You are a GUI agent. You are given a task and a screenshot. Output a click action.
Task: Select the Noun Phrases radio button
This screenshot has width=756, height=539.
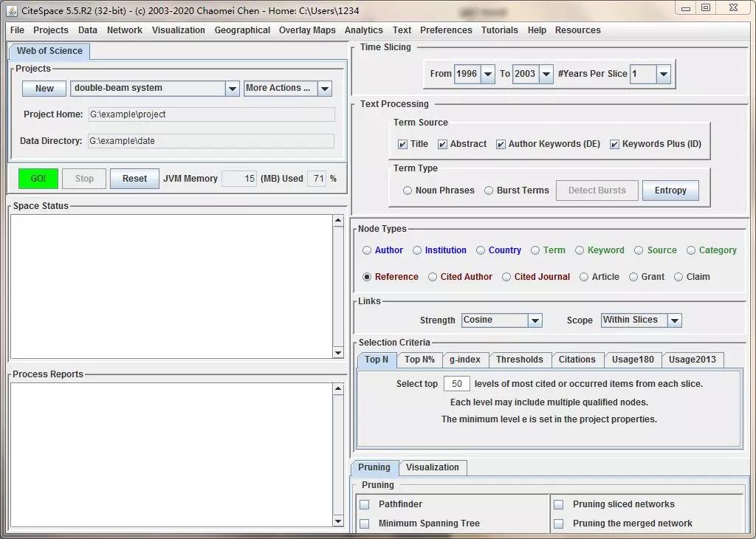click(x=408, y=190)
